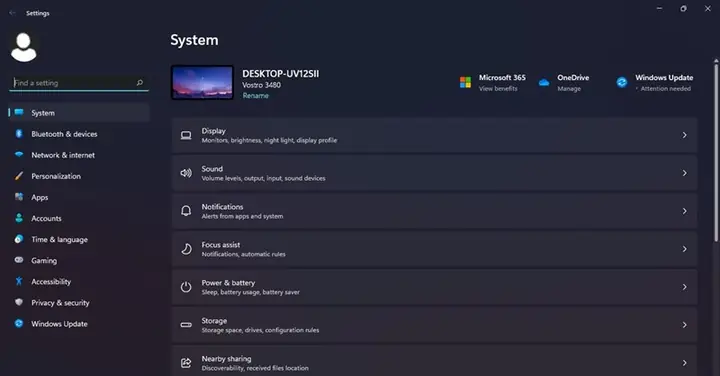Open Windows Update Attention needed
720x376 pixels.
click(x=665, y=89)
